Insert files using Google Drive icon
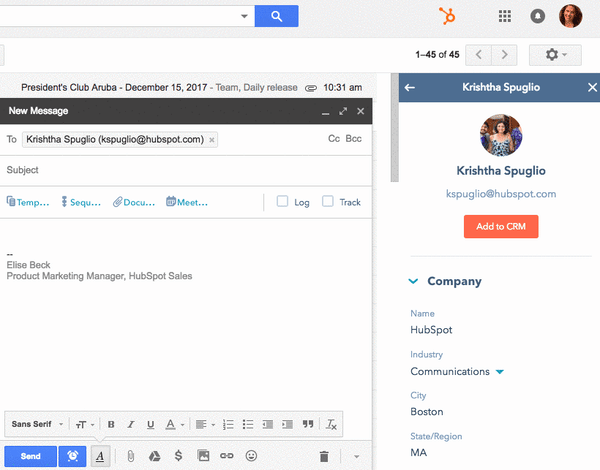 pos(155,457)
